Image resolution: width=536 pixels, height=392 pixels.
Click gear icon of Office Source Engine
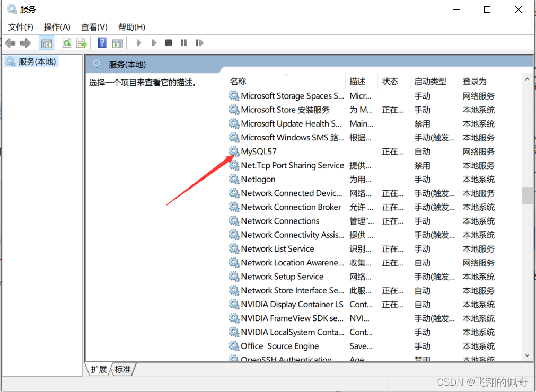pos(234,346)
